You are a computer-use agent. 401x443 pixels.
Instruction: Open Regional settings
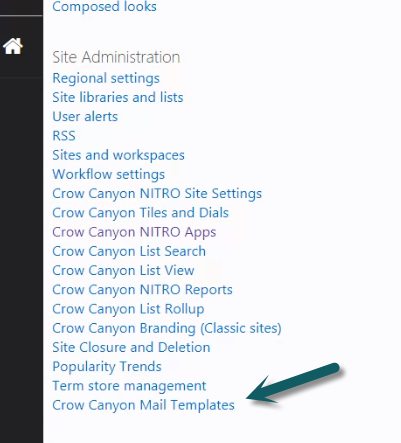(x=106, y=79)
